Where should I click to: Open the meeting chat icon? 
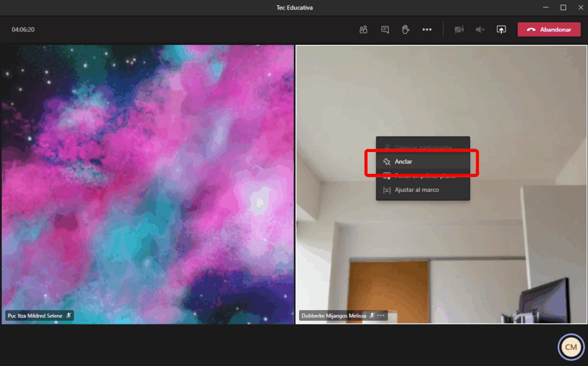[x=385, y=30]
